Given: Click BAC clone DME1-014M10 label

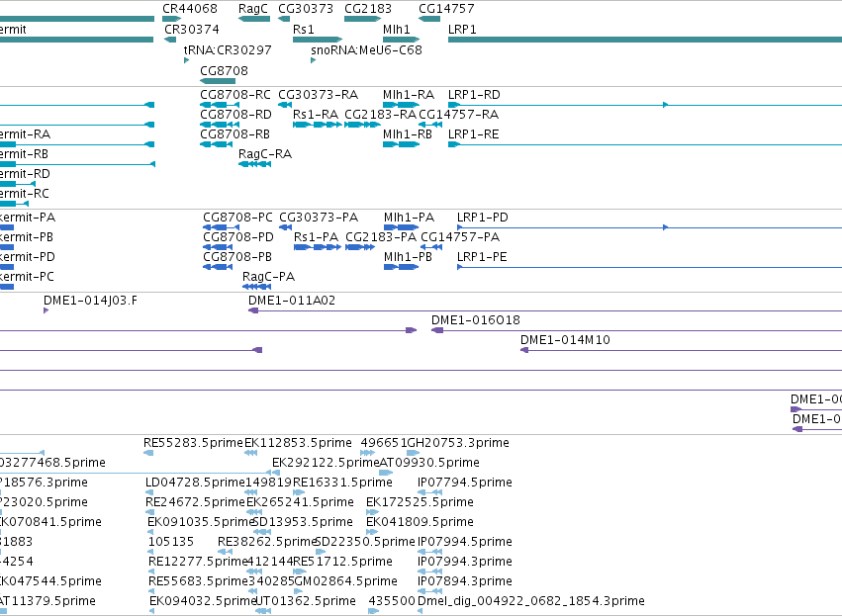Looking at the screenshot, I should pyautogui.click(x=565, y=341).
